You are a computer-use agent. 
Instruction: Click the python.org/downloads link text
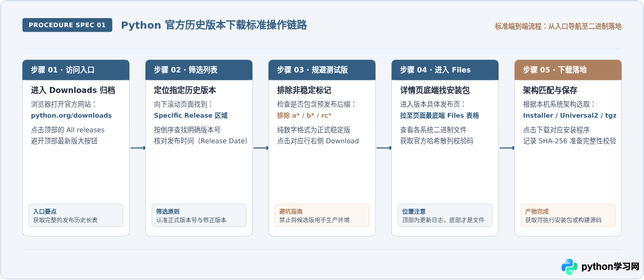click(x=71, y=115)
